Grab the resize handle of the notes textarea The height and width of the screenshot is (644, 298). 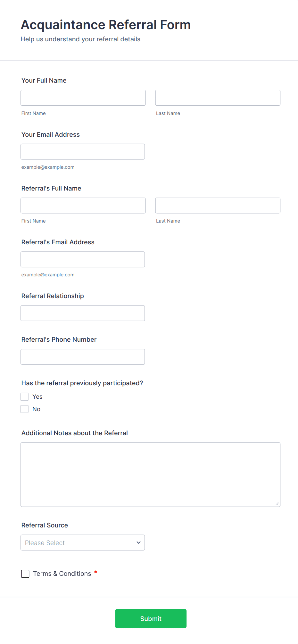(x=277, y=503)
